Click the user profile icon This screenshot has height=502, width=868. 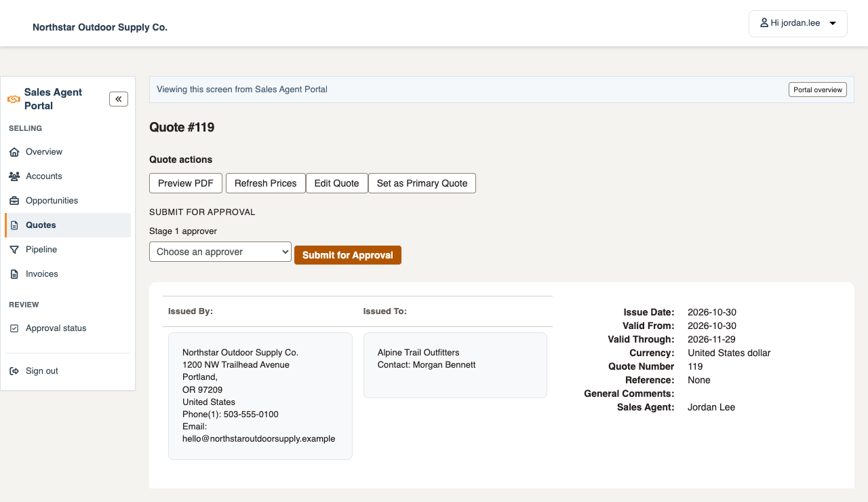[x=764, y=23]
